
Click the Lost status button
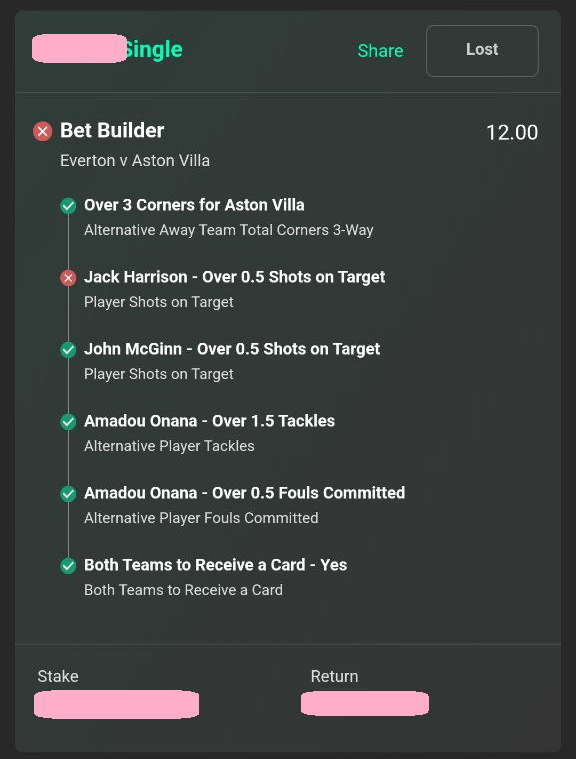tap(482, 50)
